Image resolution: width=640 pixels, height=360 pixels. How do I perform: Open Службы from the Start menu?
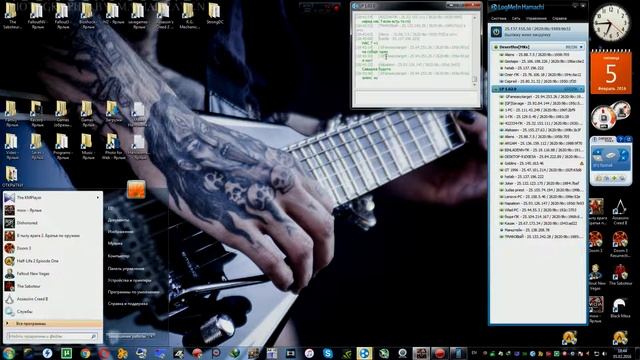click(x=53, y=311)
